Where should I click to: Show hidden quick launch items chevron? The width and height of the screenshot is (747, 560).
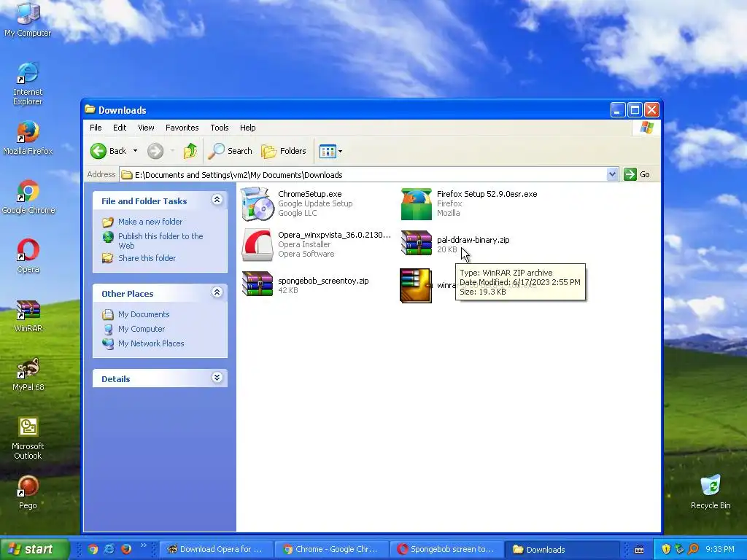tap(143, 545)
